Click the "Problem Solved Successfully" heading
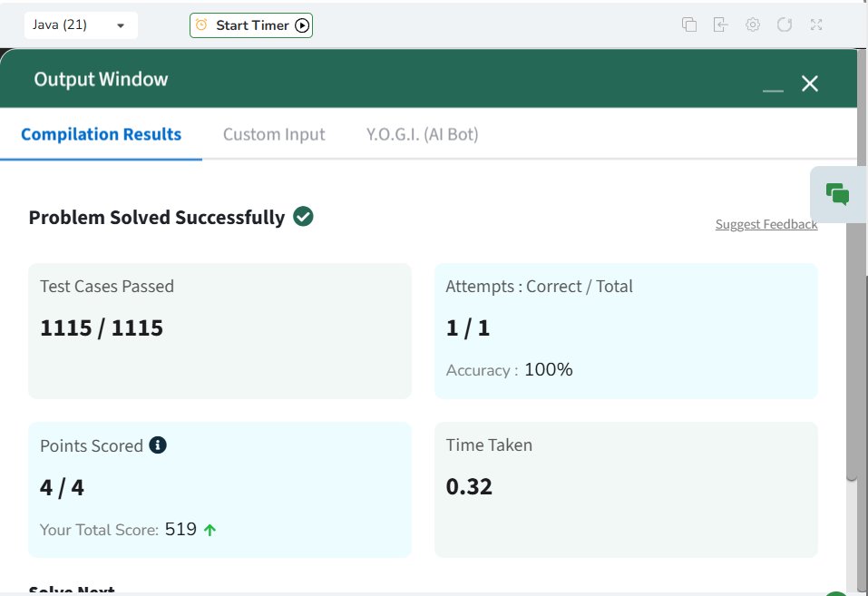This screenshot has height=596, width=868. [x=157, y=218]
